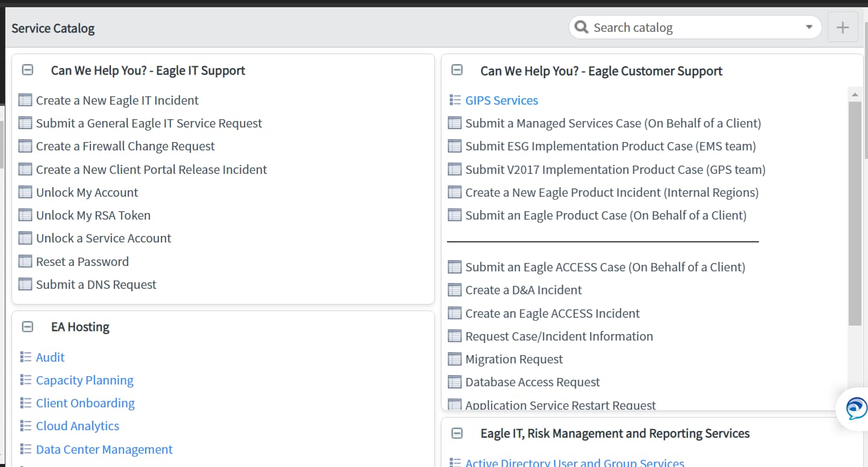Open Submit a General Eagle IT Service Request
This screenshot has height=467, width=868.
tap(149, 123)
